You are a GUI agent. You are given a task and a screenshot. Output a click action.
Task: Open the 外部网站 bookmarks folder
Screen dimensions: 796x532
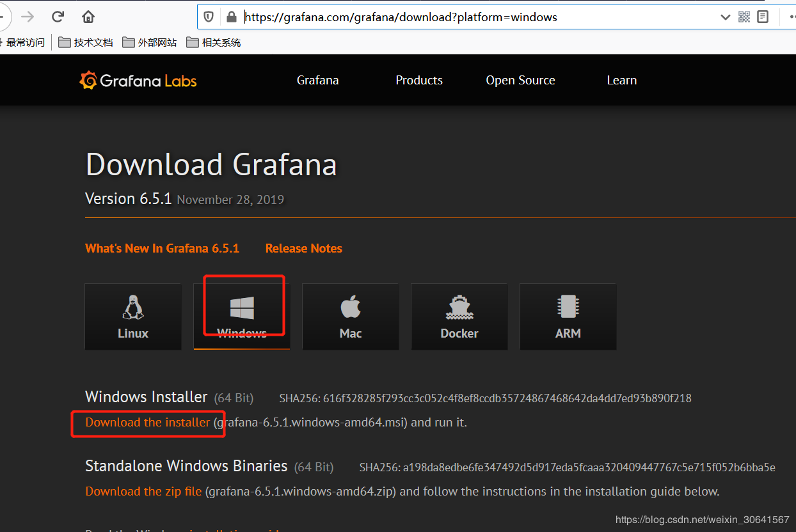click(x=150, y=43)
